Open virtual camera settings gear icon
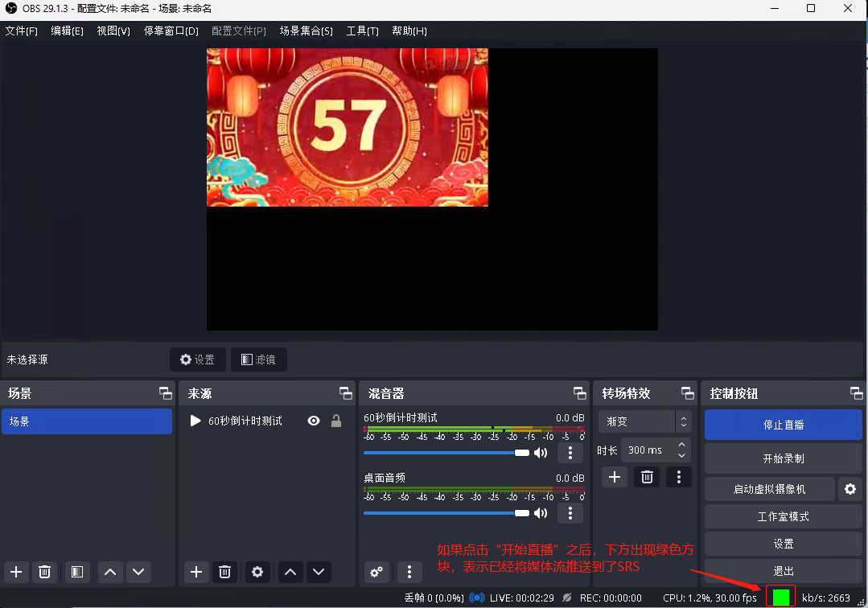Screen dimensions: 868x608 click(x=849, y=488)
